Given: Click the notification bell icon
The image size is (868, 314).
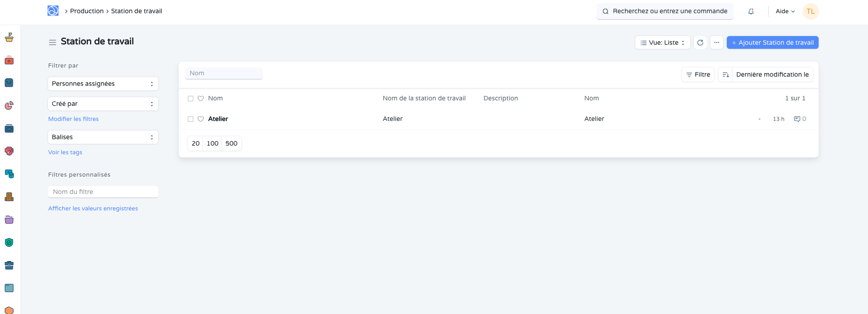Looking at the screenshot, I should pyautogui.click(x=751, y=11).
